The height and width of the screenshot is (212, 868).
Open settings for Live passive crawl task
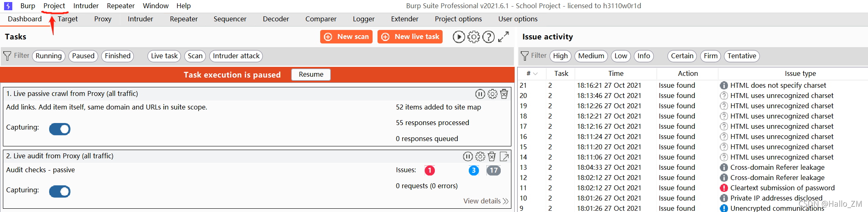coord(493,94)
